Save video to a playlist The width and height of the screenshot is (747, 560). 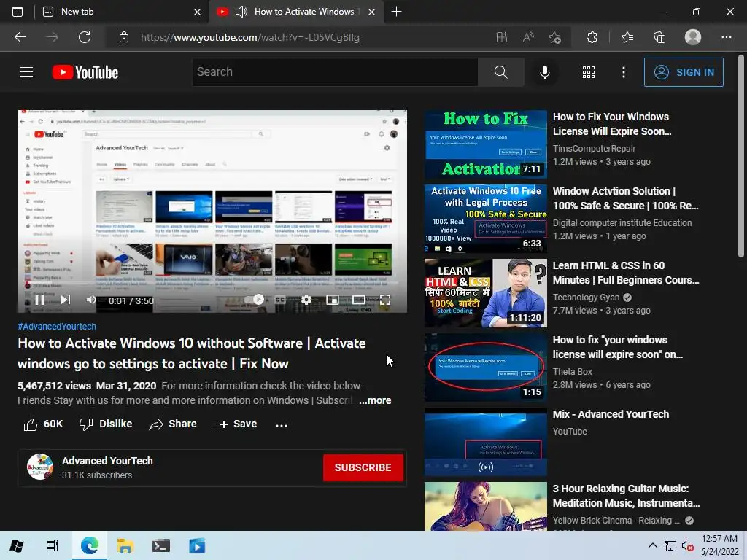(235, 424)
